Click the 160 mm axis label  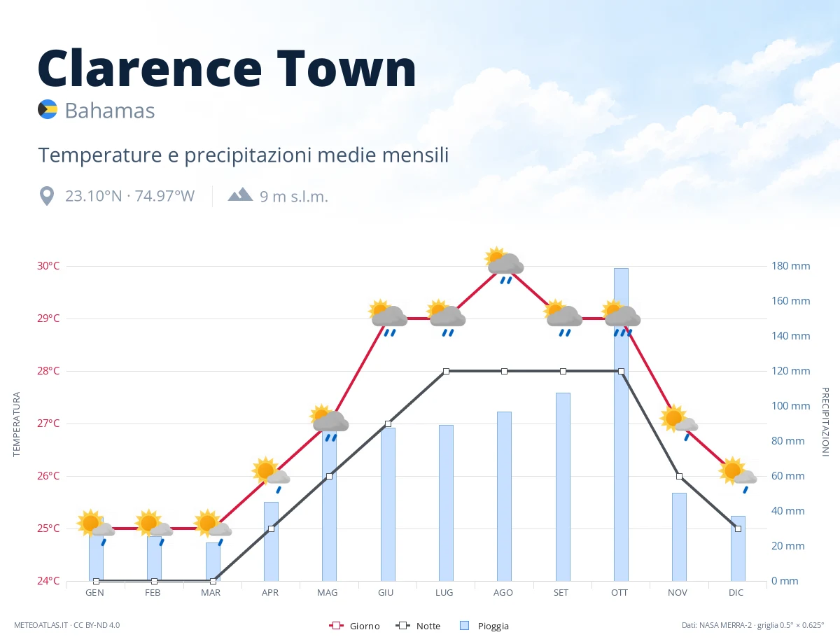(x=791, y=301)
